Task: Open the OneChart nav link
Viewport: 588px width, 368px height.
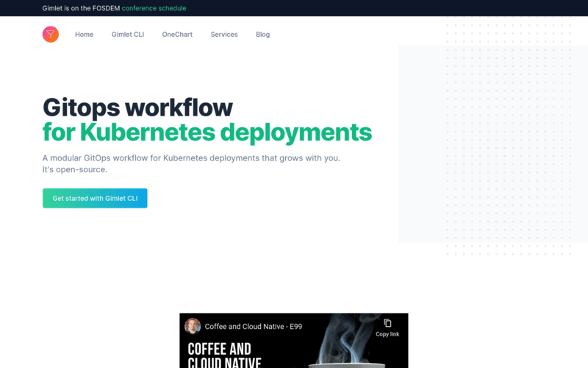Action: pos(177,34)
